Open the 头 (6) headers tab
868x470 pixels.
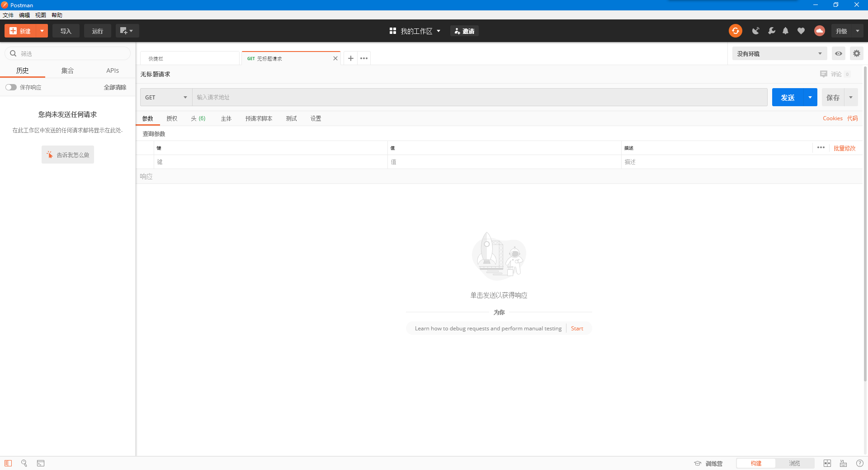(x=198, y=118)
